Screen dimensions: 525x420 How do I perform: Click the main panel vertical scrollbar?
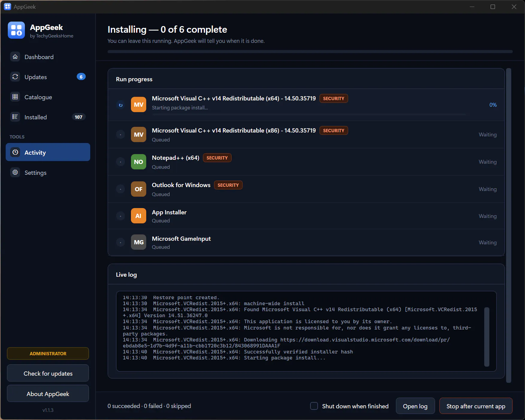509,225
